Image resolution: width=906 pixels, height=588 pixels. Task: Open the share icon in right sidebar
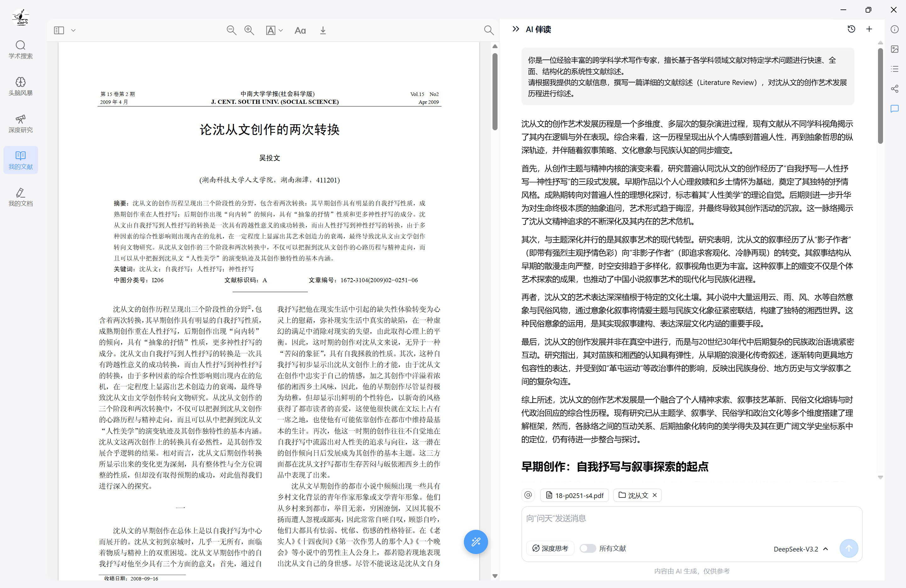[x=895, y=89]
